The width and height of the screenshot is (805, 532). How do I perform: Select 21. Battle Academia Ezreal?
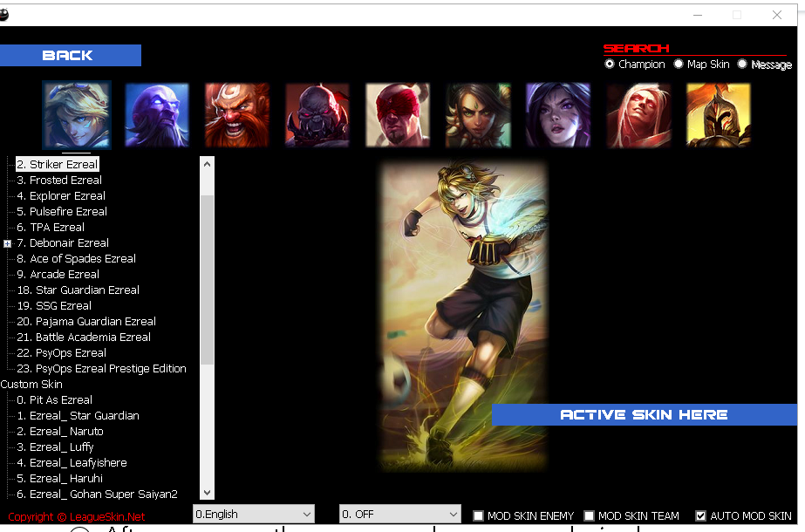click(84, 338)
